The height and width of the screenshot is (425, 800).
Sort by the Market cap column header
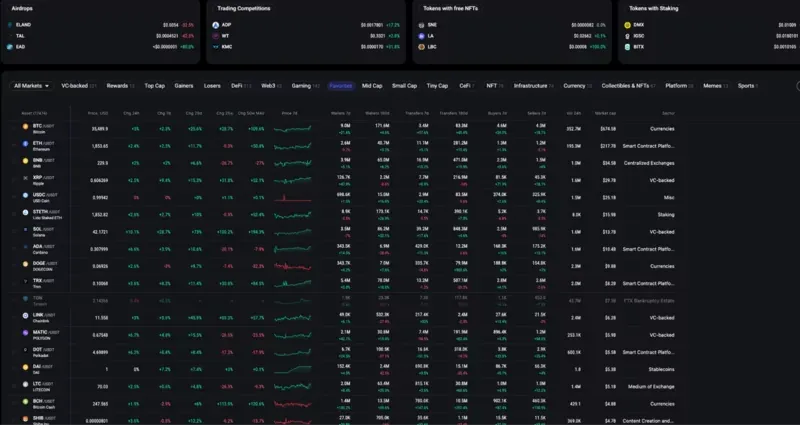pyautogui.click(x=605, y=113)
